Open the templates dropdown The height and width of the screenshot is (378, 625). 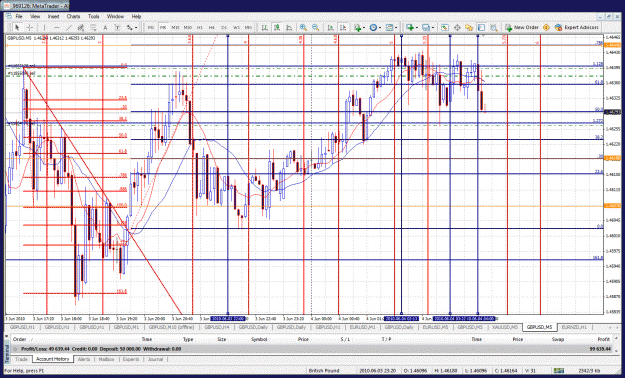[391, 28]
